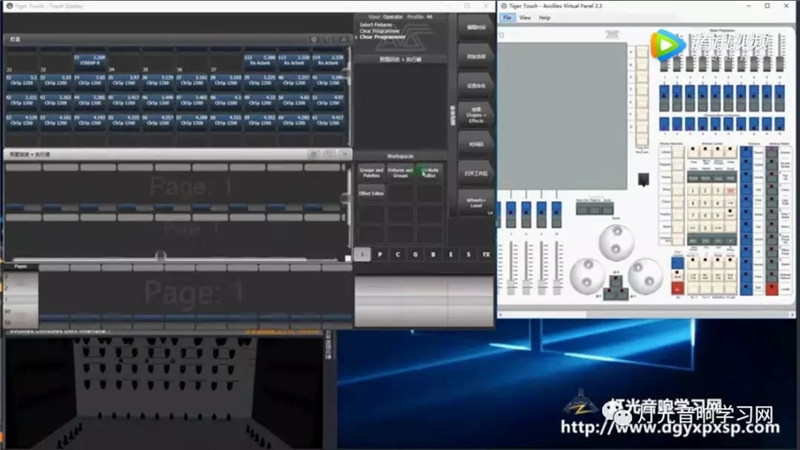Select the 'G' gobo attribute bank button

pos(415,254)
